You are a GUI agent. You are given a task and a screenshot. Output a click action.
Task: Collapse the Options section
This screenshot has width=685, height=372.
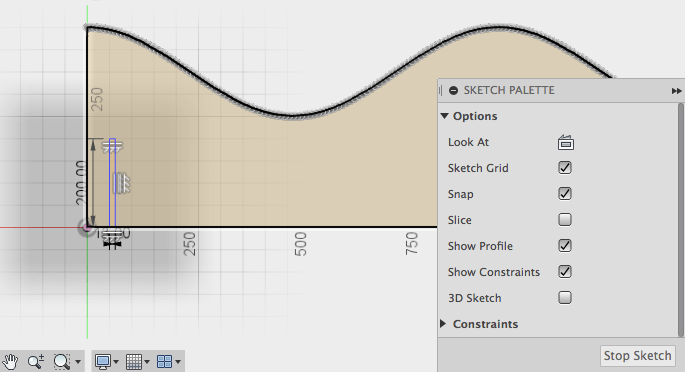click(445, 116)
